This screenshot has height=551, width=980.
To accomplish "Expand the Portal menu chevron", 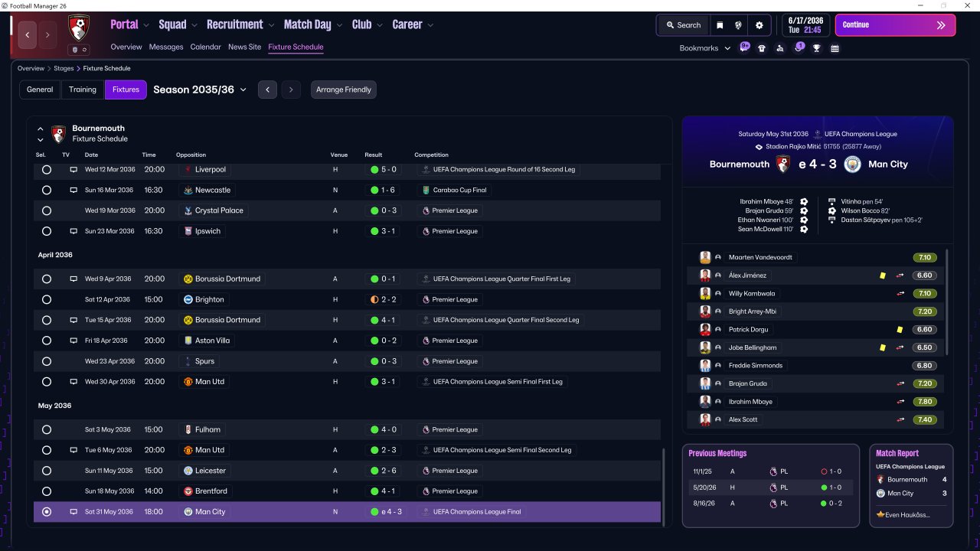I will 146,25.
